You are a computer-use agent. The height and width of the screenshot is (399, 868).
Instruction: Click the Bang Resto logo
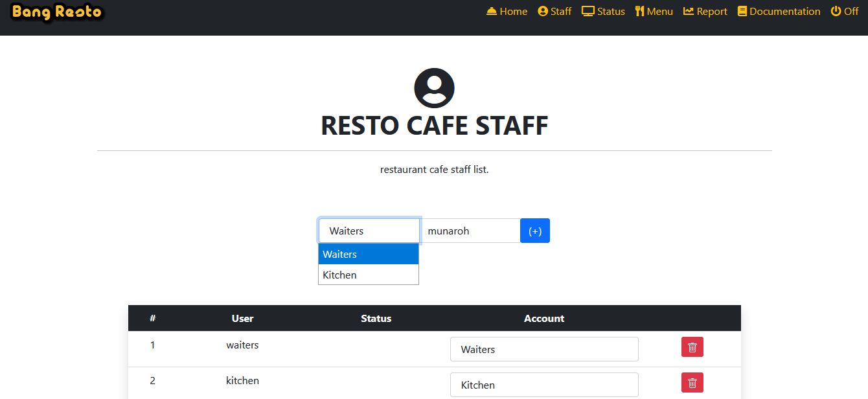[57, 12]
